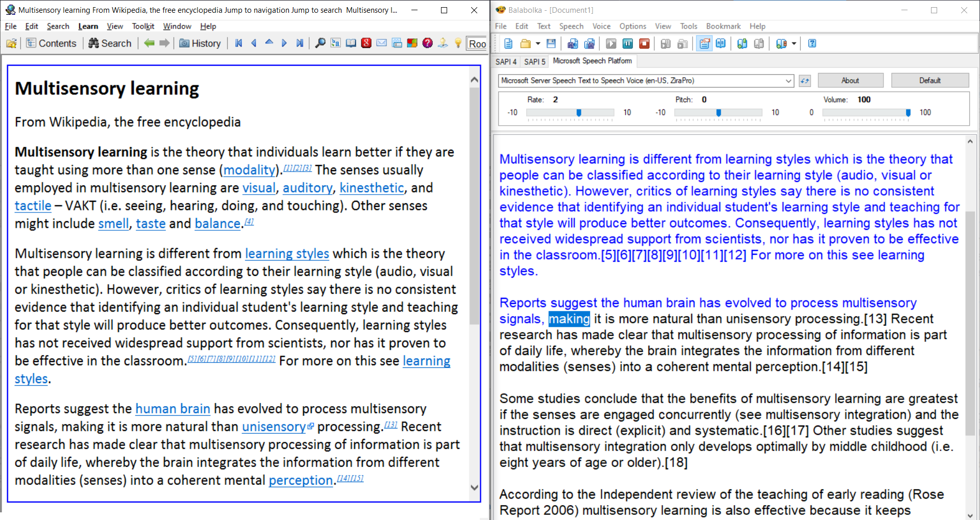This screenshot has height=520, width=980.
Task: Click the split and save audio icon
Action: coord(590,43)
